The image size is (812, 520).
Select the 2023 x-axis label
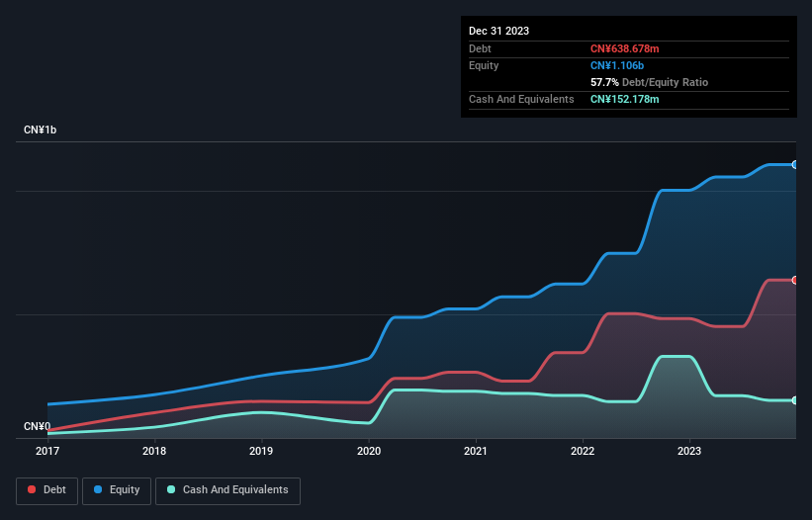[x=689, y=451]
